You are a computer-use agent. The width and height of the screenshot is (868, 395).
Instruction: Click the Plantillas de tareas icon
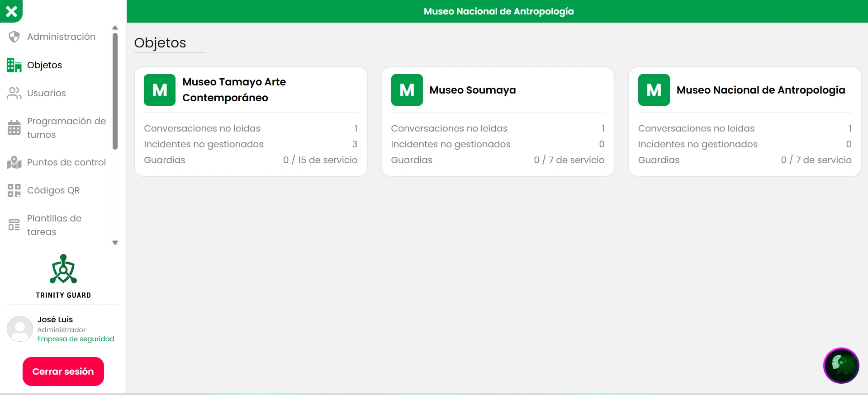pyautogui.click(x=14, y=225)
